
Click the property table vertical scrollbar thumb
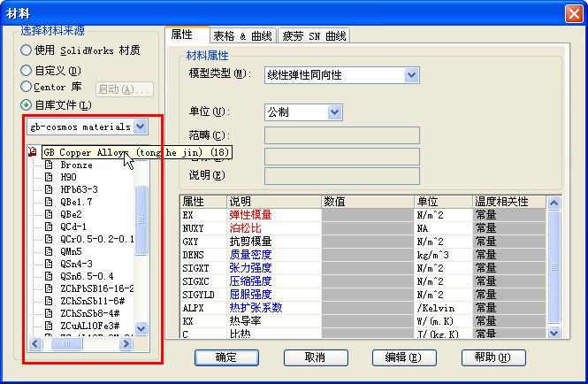tap(554, 267)
